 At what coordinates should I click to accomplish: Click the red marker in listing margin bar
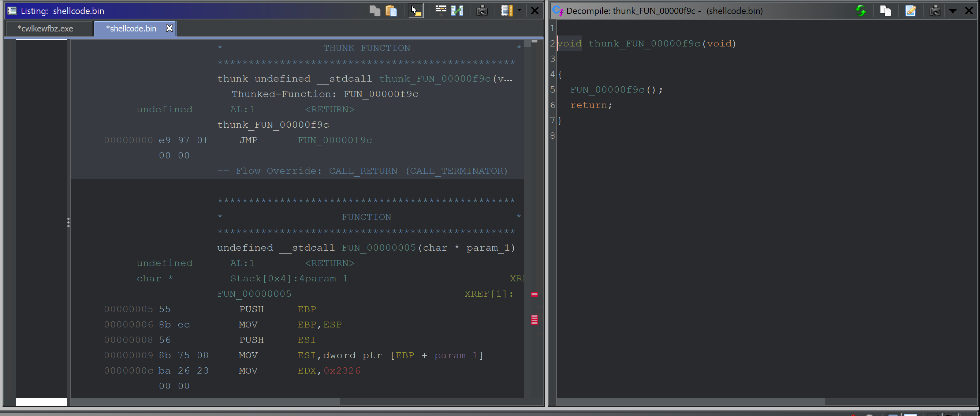(534, 294)
